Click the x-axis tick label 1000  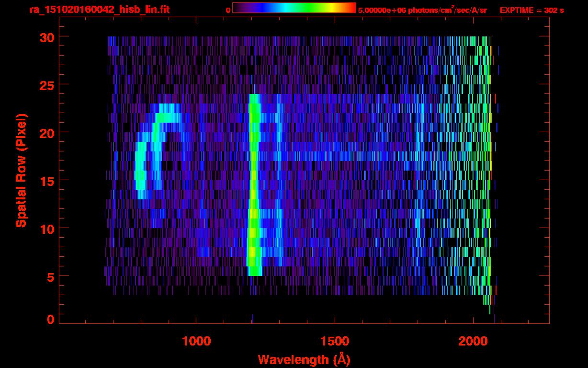(x=196, y=341)
